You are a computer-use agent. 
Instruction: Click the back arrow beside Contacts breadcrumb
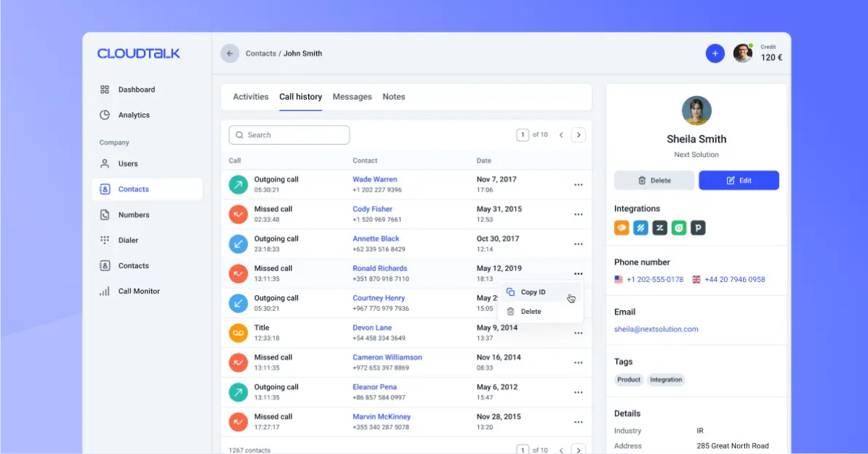pos(230,53)
